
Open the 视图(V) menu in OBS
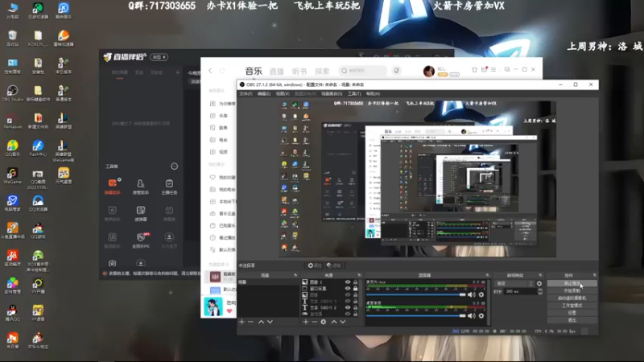click(x=283, y=94)
